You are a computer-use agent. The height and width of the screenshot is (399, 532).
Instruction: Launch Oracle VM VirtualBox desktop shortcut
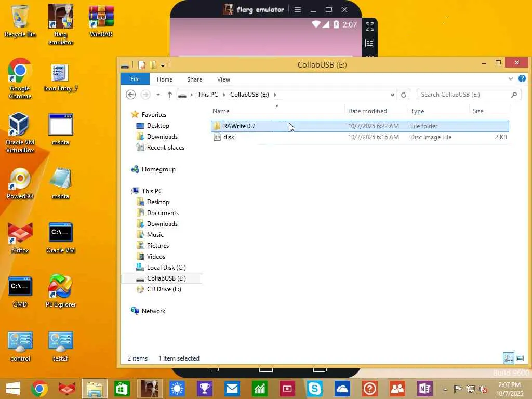(20, 133)
